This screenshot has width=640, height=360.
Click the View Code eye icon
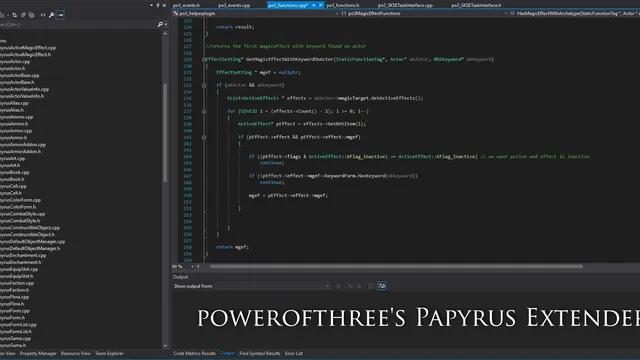pos(42,15)
